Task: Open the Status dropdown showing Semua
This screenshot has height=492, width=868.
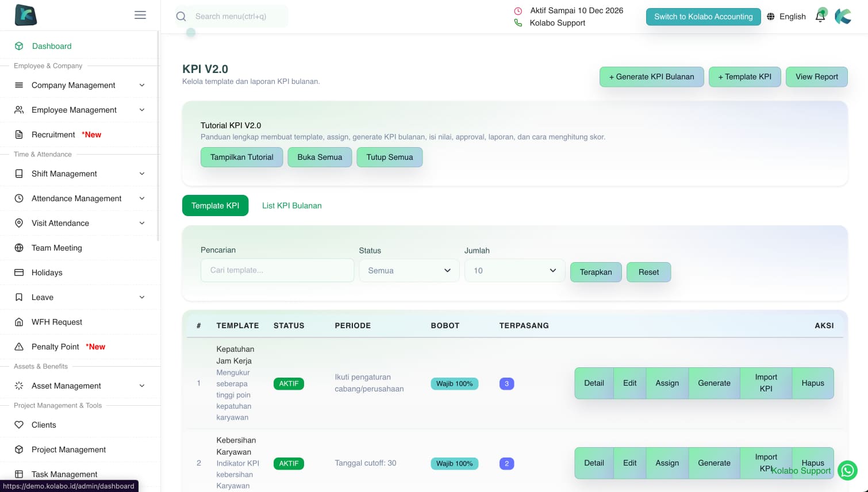Action: (x=409, y=271)
